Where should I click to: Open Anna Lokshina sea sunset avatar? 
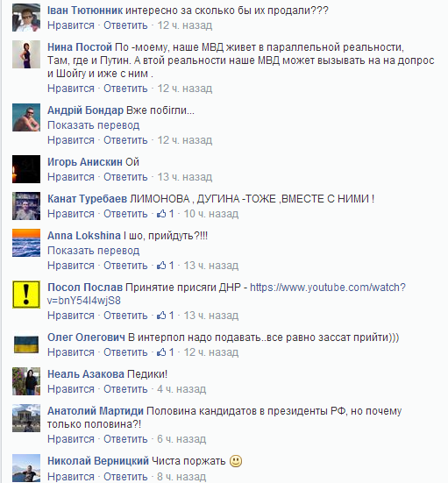26,243
